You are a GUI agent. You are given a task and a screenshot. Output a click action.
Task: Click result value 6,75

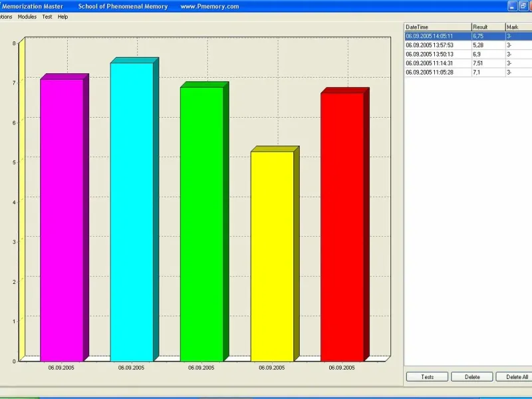click(x=478, y=36)
